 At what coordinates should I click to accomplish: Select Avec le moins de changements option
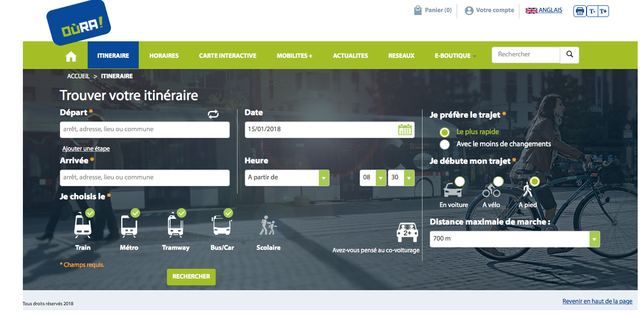click(444, 144)
